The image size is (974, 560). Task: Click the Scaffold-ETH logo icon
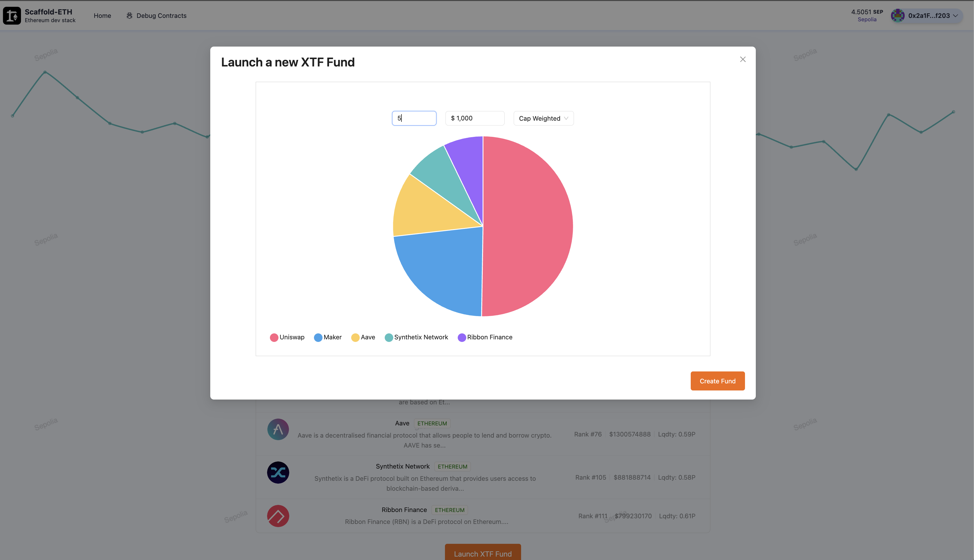(x=12, y=16)
